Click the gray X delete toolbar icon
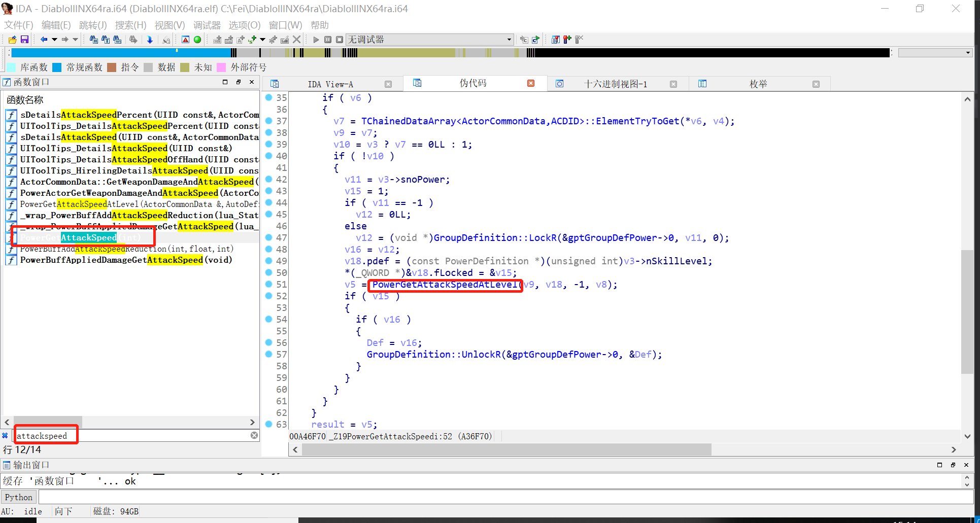This screenshot has height=523, width=980. coord(297,39)
